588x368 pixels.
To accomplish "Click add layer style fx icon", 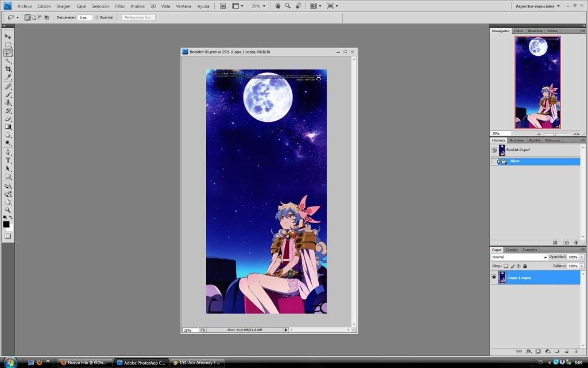I will [529, 351].
